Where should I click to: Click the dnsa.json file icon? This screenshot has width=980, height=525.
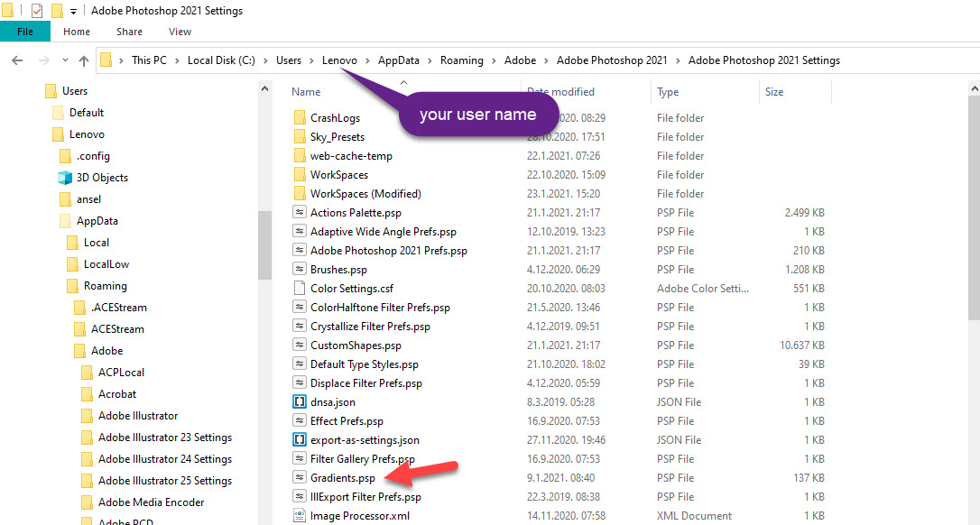tap(300, 402)
